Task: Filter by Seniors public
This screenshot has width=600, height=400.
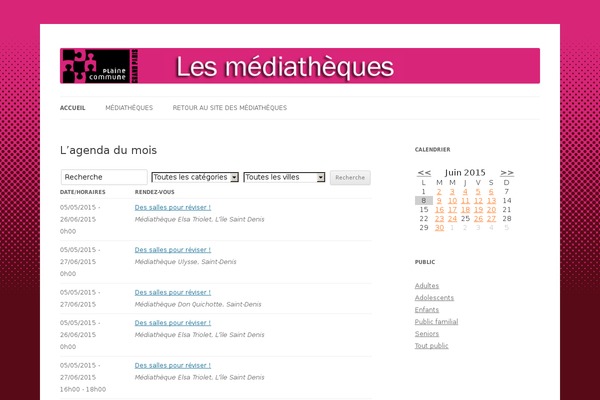Action: (x=427, y=334)
